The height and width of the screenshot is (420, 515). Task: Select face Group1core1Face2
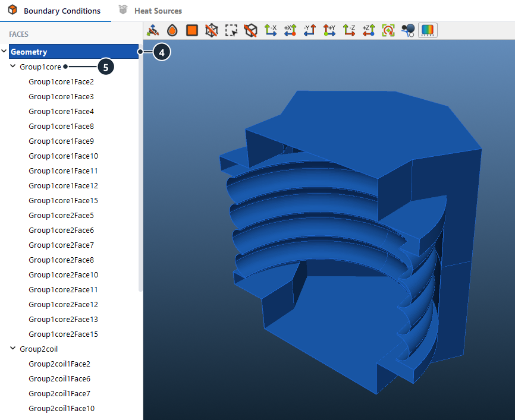click(x=61, y=82)
